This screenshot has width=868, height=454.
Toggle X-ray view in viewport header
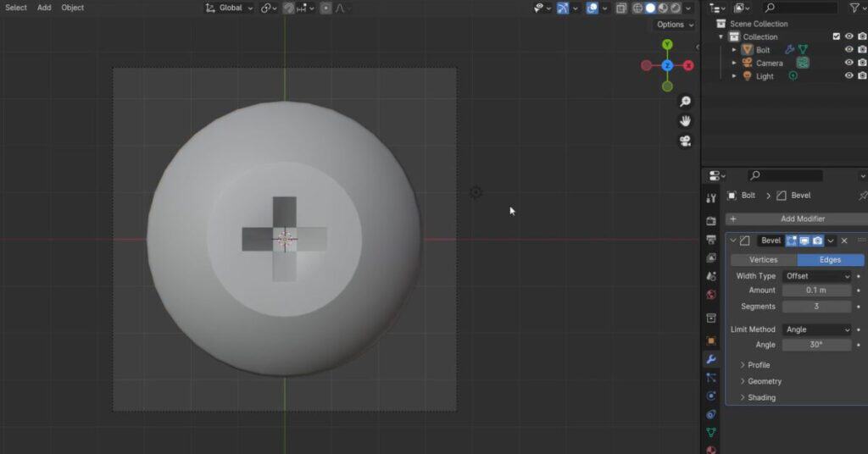coord(621,8)
